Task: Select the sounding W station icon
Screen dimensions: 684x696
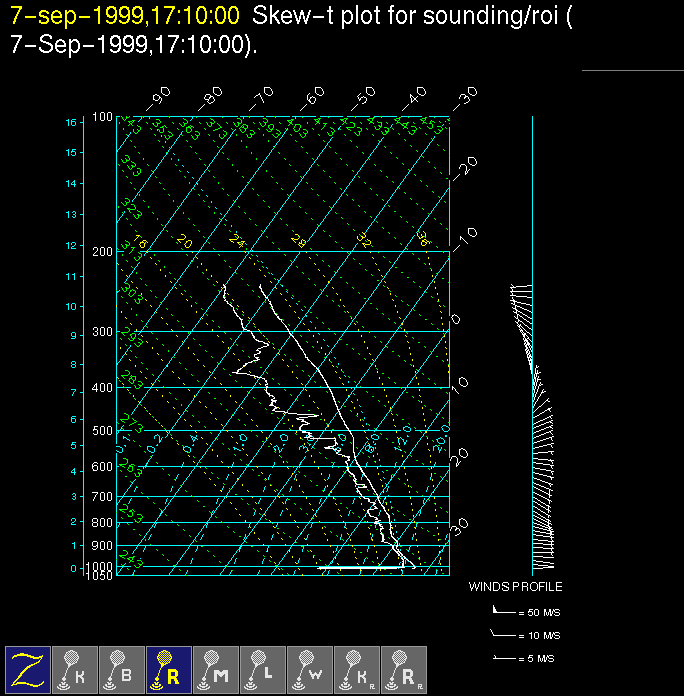Action: [310, 669]
